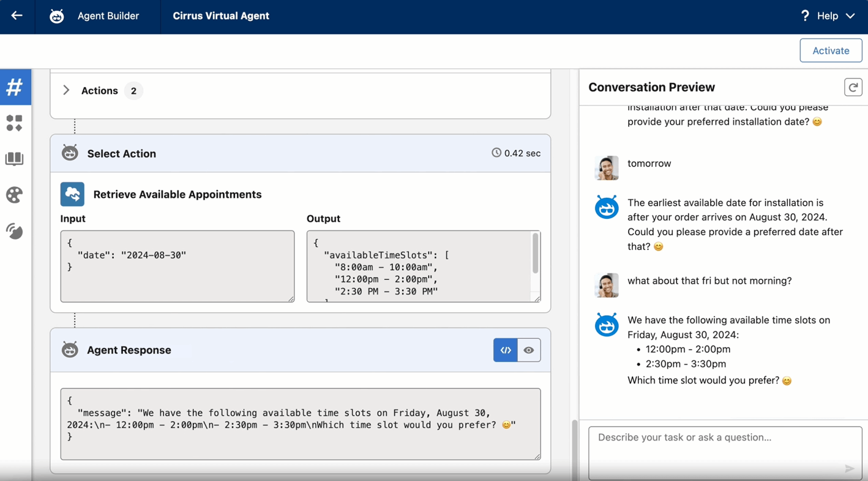Click the Retrieve Available Appointments action icon
This screenshot has width=868, height=481.
(x=72, y=194)
